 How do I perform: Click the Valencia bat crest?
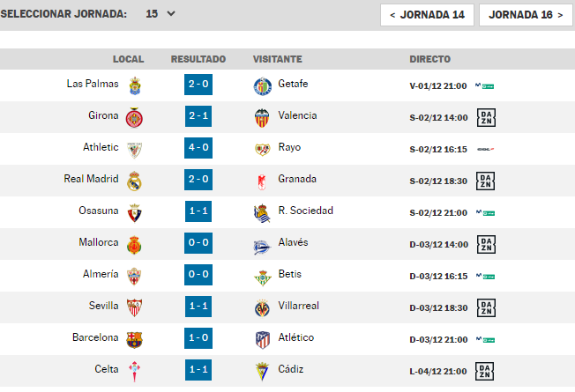click(262, 118)
